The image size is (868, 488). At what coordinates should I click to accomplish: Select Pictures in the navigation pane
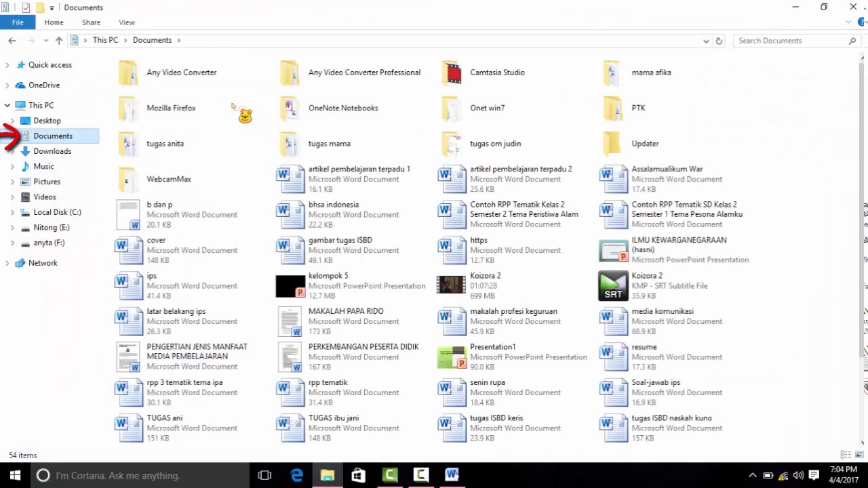point(47,182)
